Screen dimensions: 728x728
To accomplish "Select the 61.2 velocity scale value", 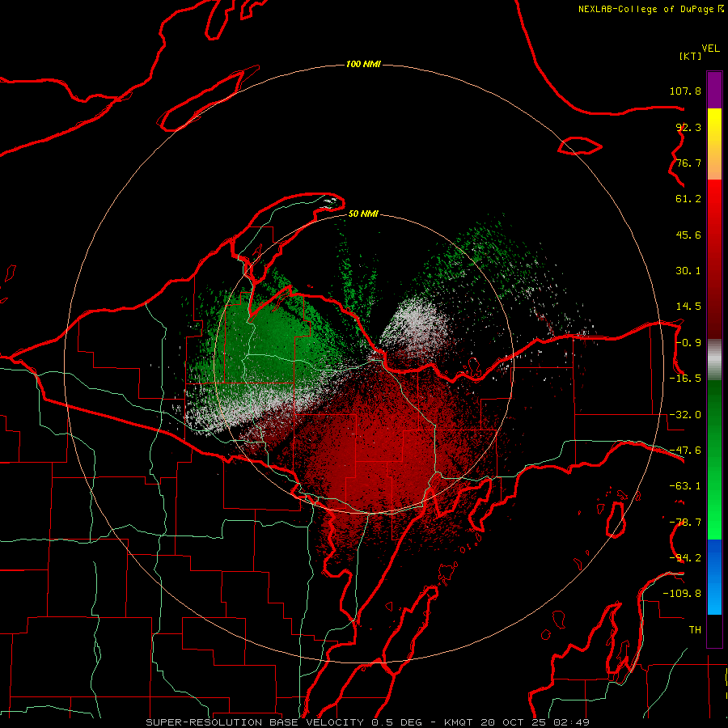I will 688,199.
